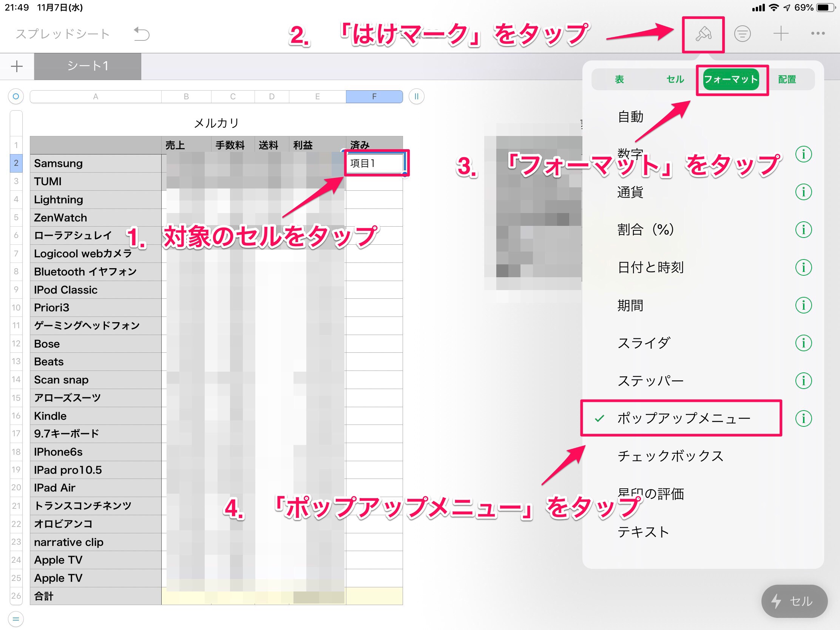Select the Bose cell
Viewport: 840px width, 630px height.
(x=96, y=344)
